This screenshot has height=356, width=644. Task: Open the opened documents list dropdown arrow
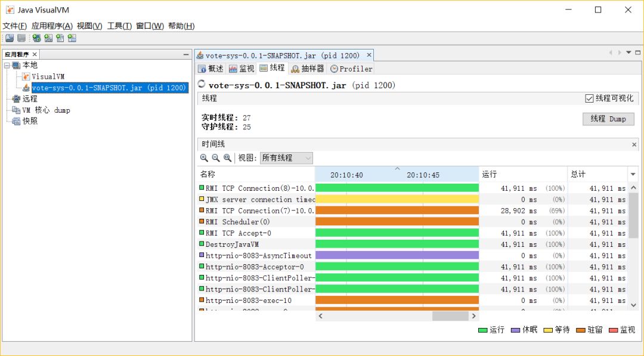[x=628, y=52]
